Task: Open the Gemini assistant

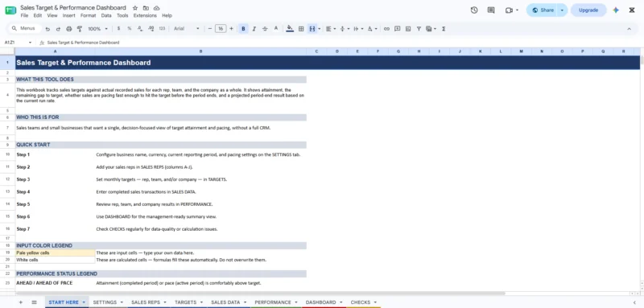Action: (616, 10)
